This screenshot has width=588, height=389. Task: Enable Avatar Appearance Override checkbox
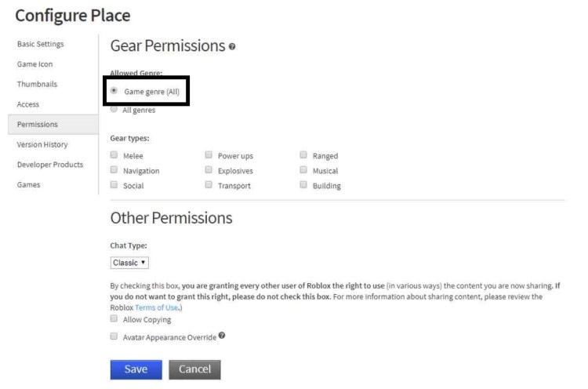click(114, 336)
